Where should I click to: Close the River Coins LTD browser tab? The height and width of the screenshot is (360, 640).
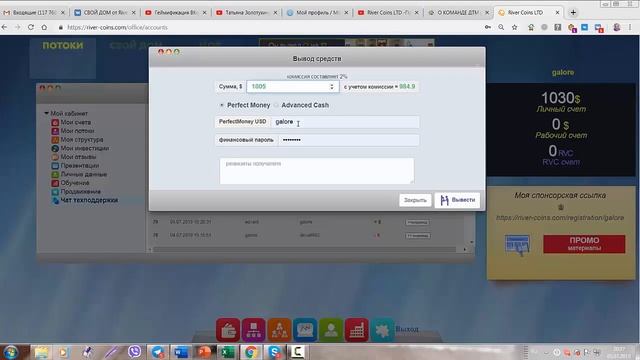click(x=558, y=13)
